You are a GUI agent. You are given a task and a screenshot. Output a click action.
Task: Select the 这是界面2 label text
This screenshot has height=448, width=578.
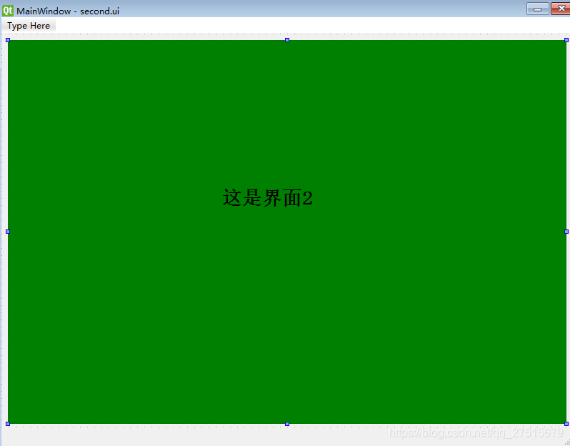coord(268,198)
